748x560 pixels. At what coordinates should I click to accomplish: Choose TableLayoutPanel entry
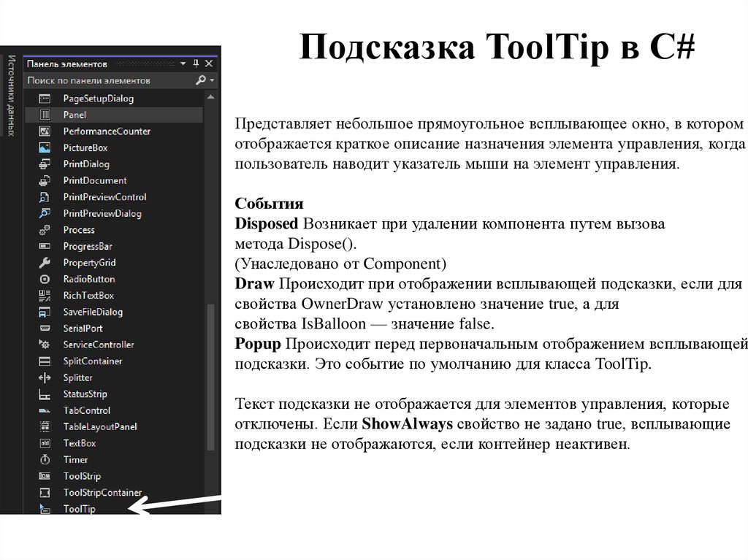[x=100, y=427]
